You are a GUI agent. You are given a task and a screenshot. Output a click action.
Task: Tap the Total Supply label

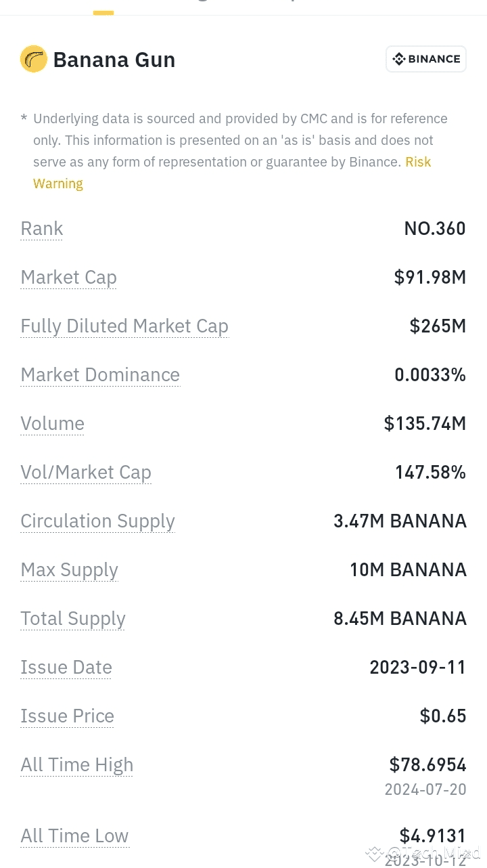(x=73, y=619)
